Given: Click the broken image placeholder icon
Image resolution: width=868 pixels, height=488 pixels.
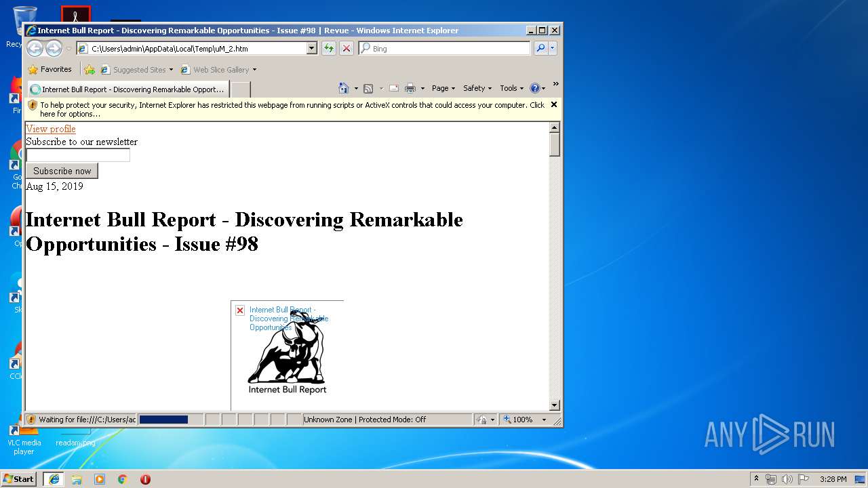Looking at the screenshot, I should [240, 310].
